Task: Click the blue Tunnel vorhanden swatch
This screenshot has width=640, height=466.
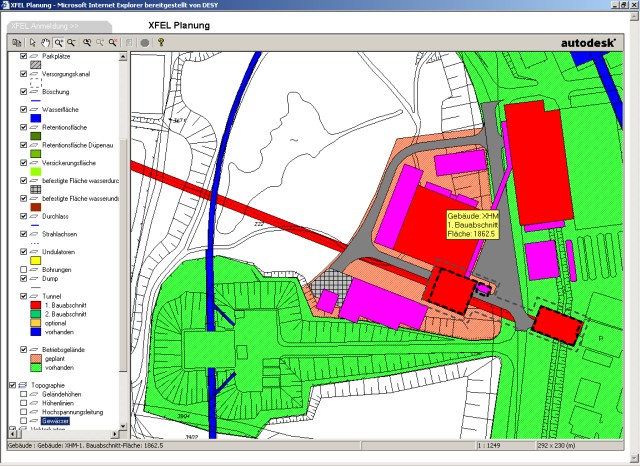Action: tap(36, 332)
